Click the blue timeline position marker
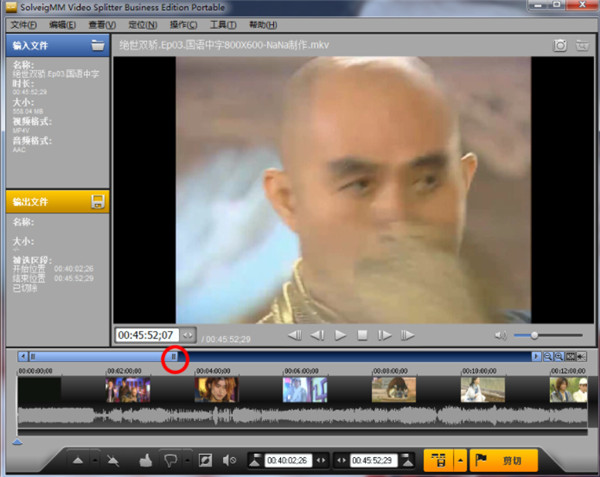The width and height of the screenshot is (600, 477). (x=17, y=442)
